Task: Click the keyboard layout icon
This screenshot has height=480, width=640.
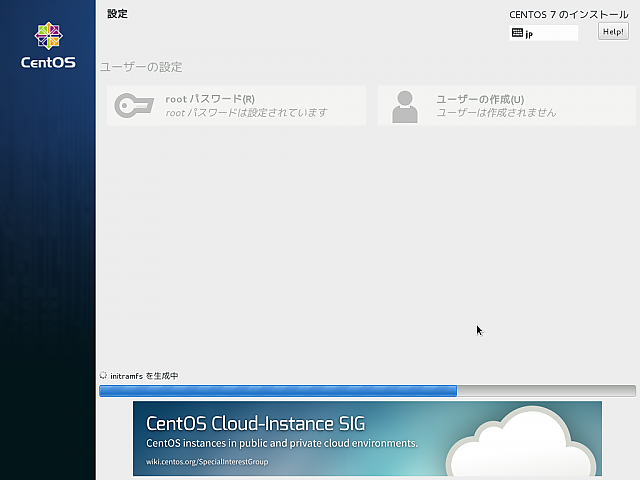Action: 517,33
